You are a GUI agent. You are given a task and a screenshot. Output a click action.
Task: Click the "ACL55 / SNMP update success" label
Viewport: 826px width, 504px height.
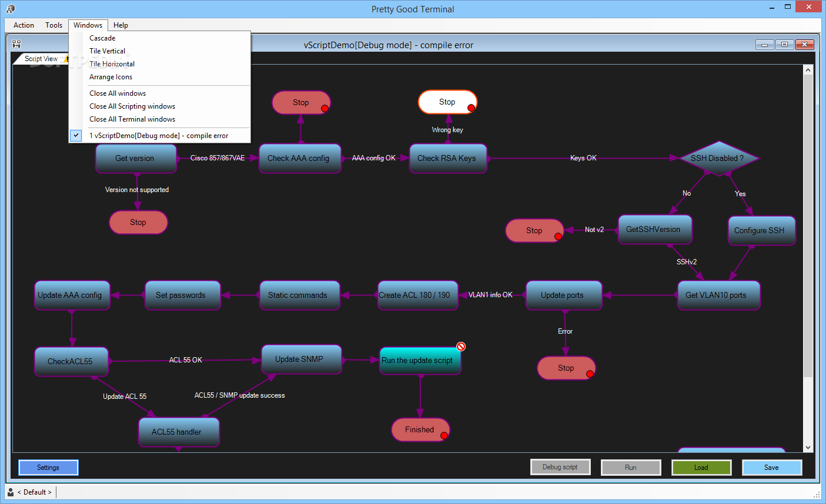[240, 395]
